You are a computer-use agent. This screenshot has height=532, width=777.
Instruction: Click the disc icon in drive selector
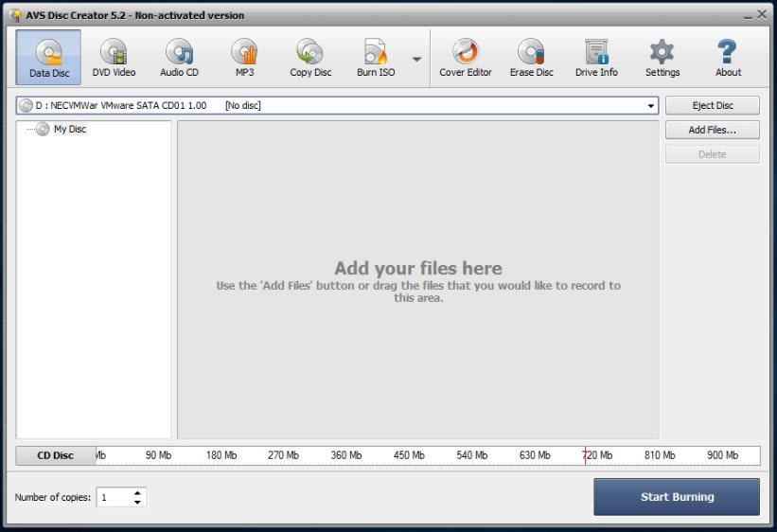[x=26, y=106]
